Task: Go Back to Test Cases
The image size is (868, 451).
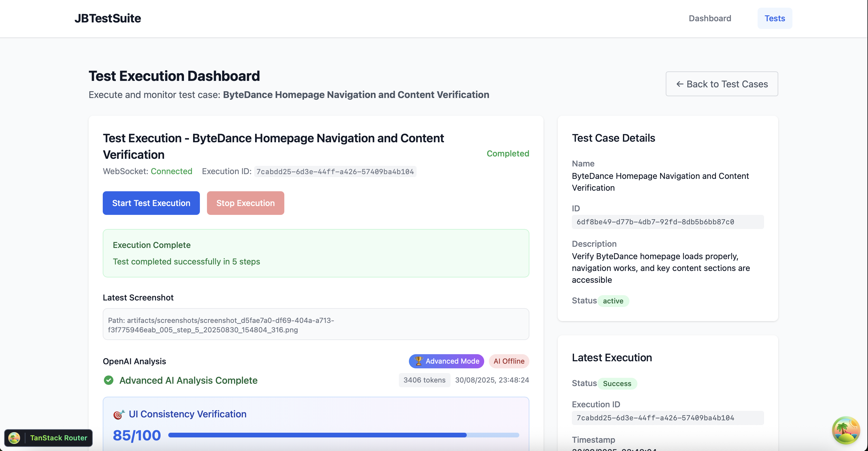Action: 722,84
